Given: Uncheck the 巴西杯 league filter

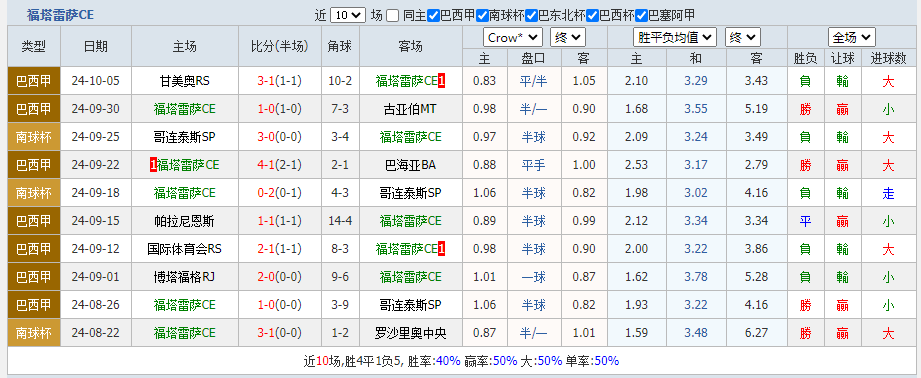Looking at the screenshot, I should 593,15.
